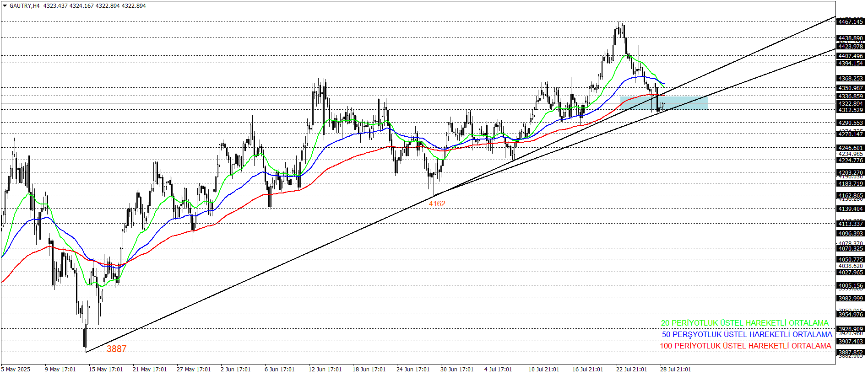Screen dimensions: 868x375
Task: Click the 4224.776 price level label
Action: 851,161
